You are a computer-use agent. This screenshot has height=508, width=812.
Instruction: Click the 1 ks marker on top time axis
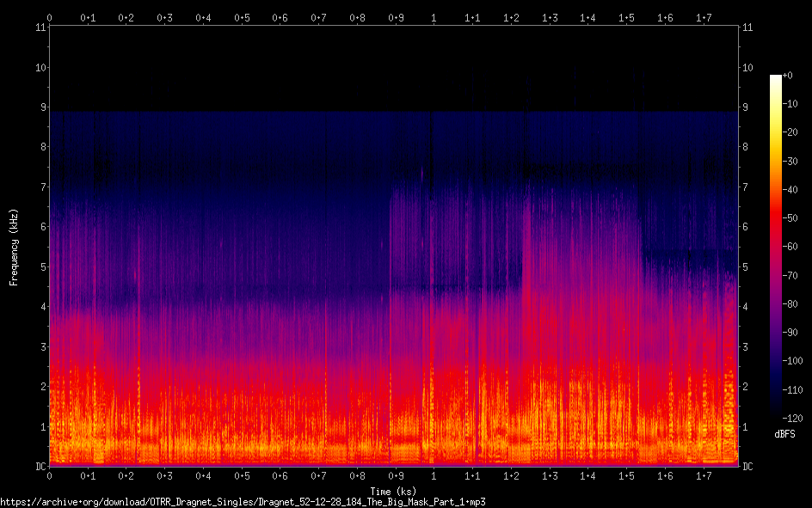pyautogui.click(x=434, y=16)
